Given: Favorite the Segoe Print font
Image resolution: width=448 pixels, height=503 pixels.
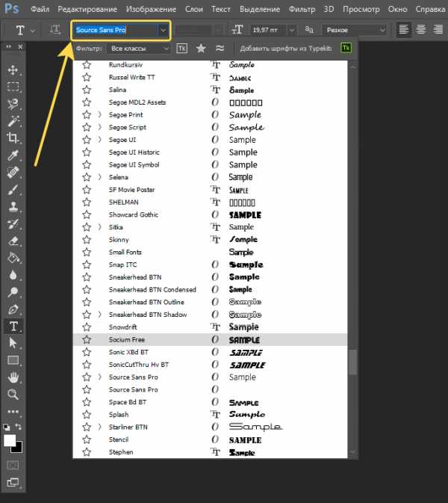Looking at the screenshot, I should pyautogui.click(x=87, y=114).
